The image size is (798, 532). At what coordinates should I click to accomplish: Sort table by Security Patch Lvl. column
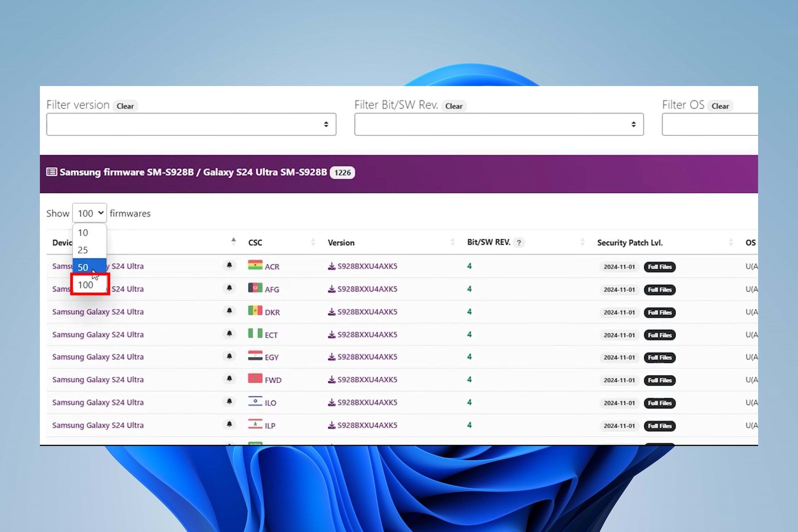[731, 242]
